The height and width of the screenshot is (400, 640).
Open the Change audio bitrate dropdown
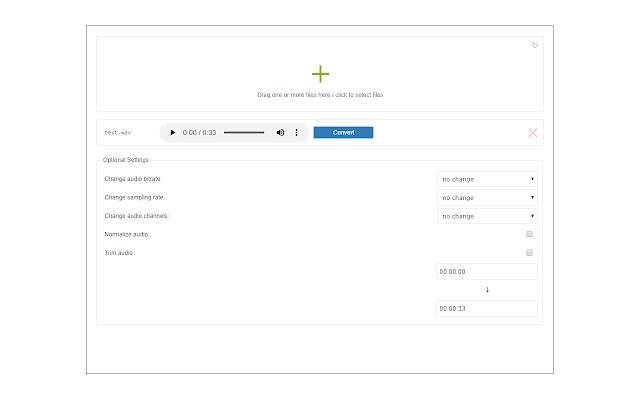[487, 179]
